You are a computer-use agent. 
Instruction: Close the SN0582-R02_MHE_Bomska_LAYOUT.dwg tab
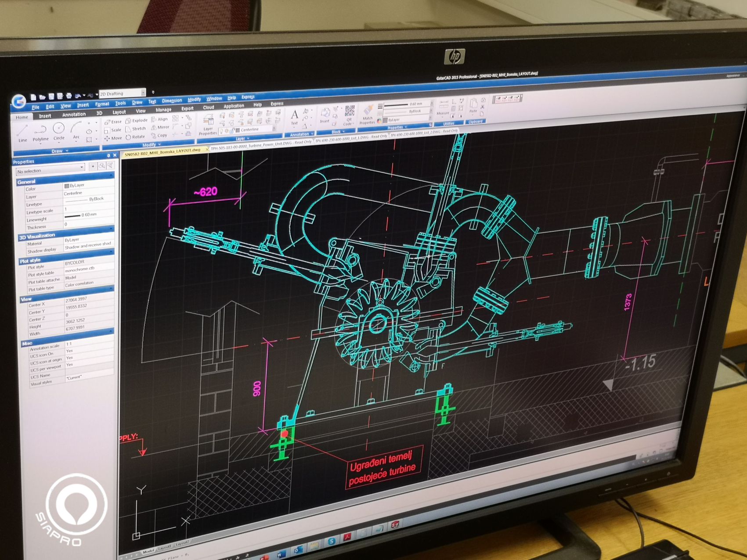207,150
